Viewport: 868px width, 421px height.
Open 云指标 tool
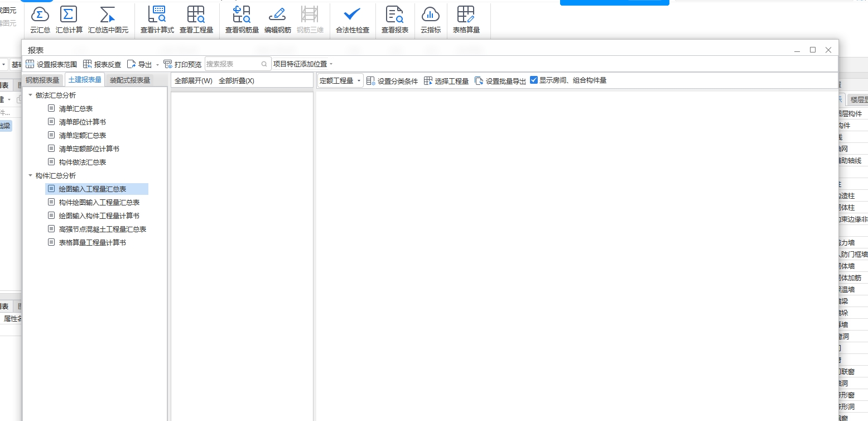click(431, 20)
